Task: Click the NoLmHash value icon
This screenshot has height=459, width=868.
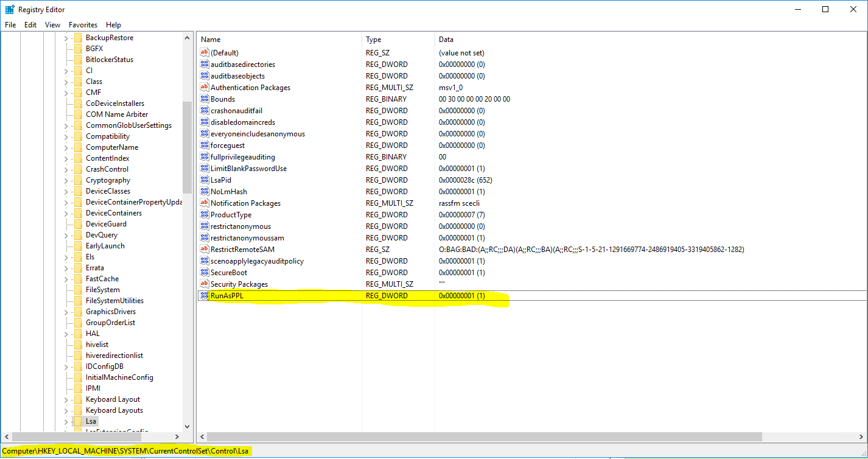Action: 205,192
